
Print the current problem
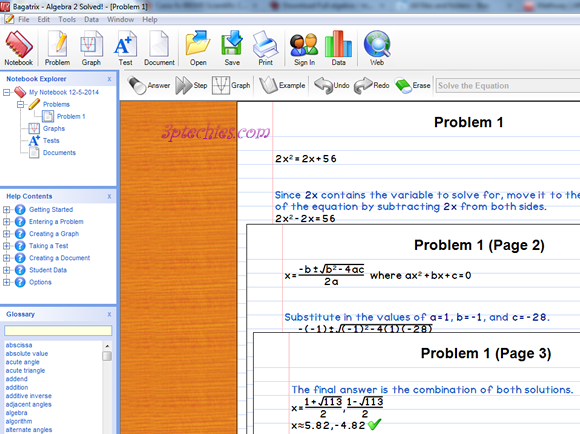[x=266, y=48]
